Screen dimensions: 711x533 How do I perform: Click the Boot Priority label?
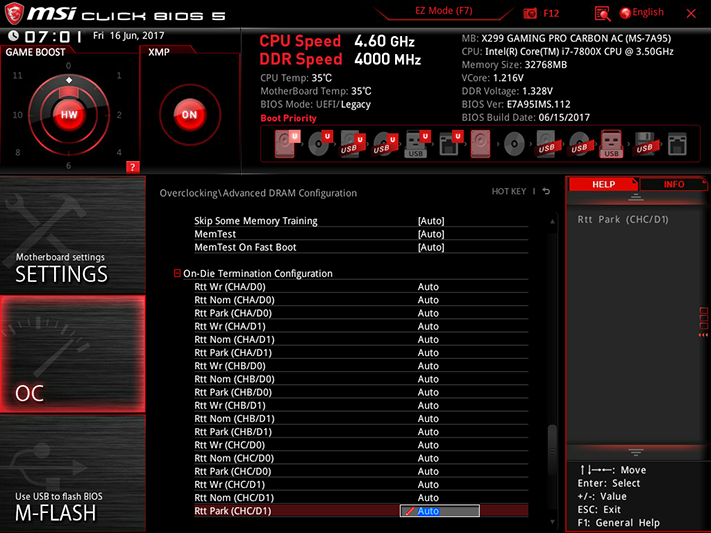(288, 118)
